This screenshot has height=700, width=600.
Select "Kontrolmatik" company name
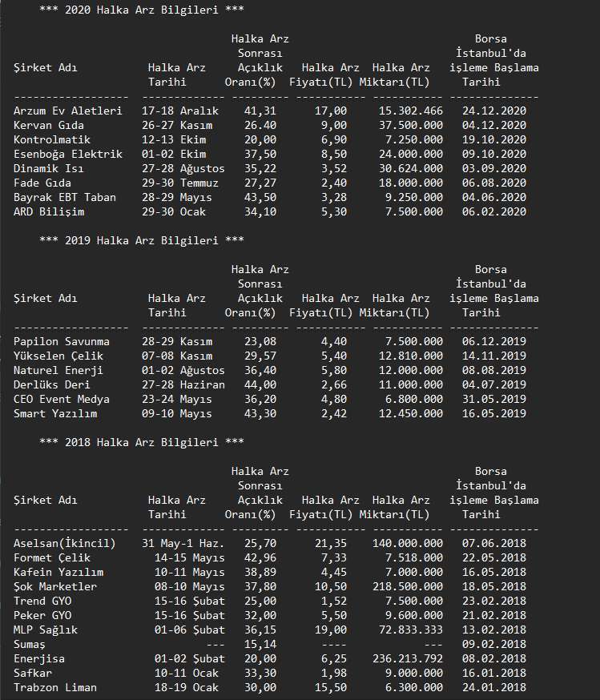[x=52, y=139]
